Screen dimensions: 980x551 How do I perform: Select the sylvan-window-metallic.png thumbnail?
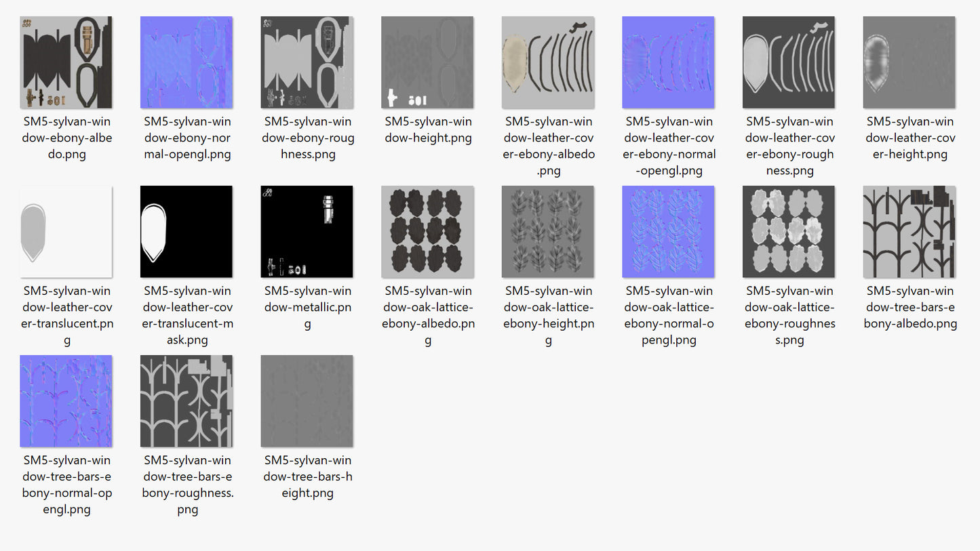[307, 232]
